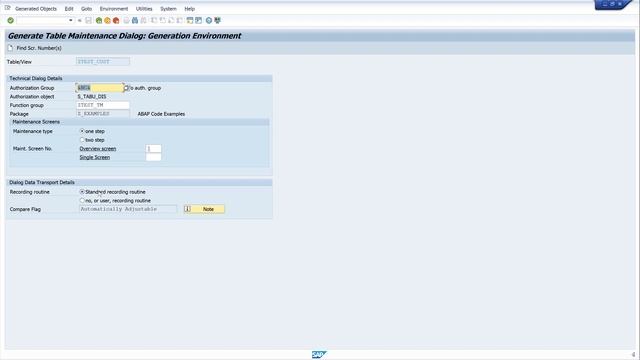The width and height of the screenshot is (640, 360).
Task: Click the green Enter checkmark icon
Action: click(x=11, y=20)
